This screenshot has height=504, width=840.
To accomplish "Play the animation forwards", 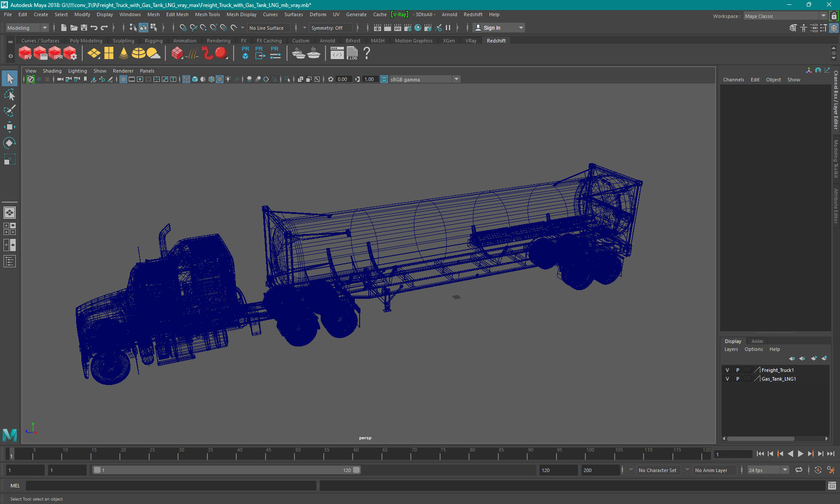I will click(x=800, y=454).
